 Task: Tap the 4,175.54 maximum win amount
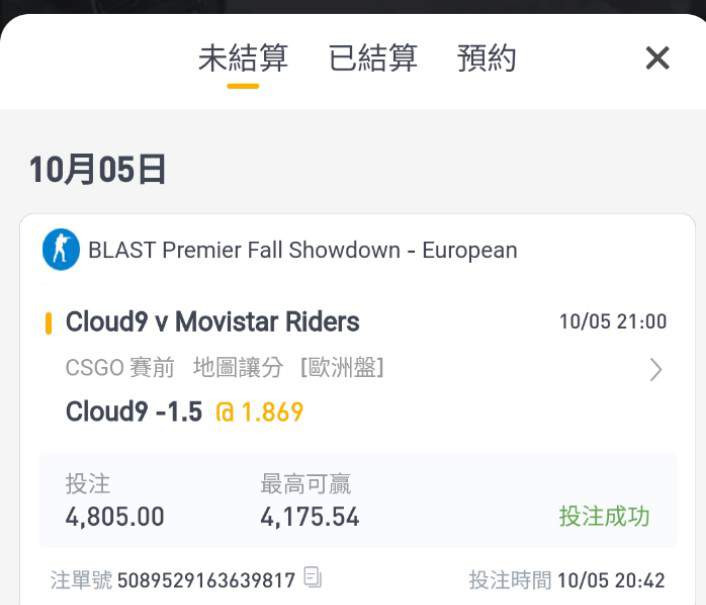tap(310, 516)
